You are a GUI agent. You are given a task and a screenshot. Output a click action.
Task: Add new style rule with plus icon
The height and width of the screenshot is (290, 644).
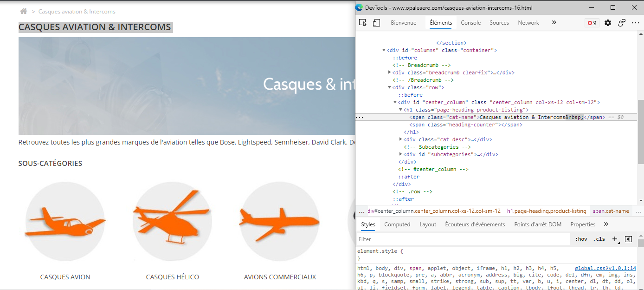[615, 239]
